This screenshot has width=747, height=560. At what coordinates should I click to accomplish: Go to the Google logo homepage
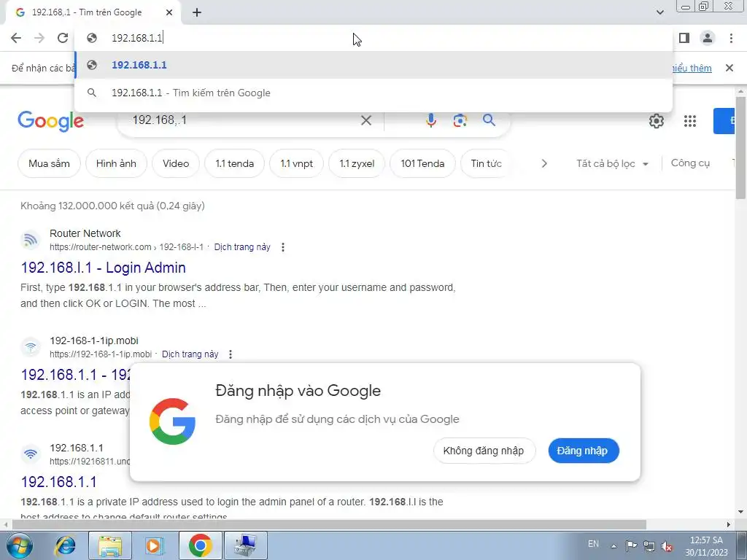tap(50, 121)
